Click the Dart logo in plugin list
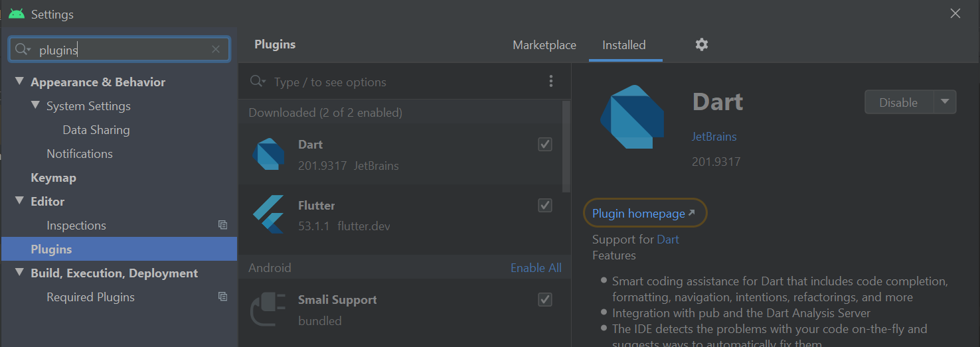The width and height of the screenshot is (980, 347). [x=268, y=155]
